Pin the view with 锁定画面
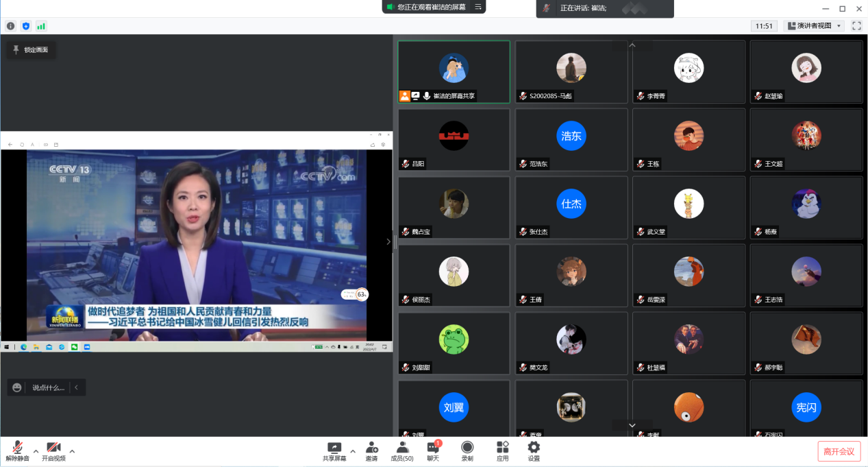This screenshot has width=868, height=467. tap(32, 50)
